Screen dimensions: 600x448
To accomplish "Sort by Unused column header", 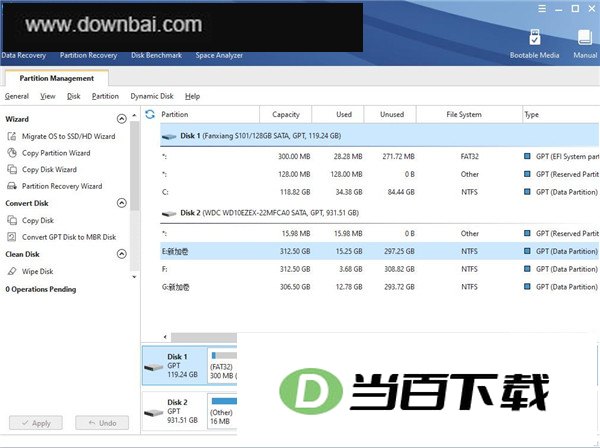I will coord(392,114).
